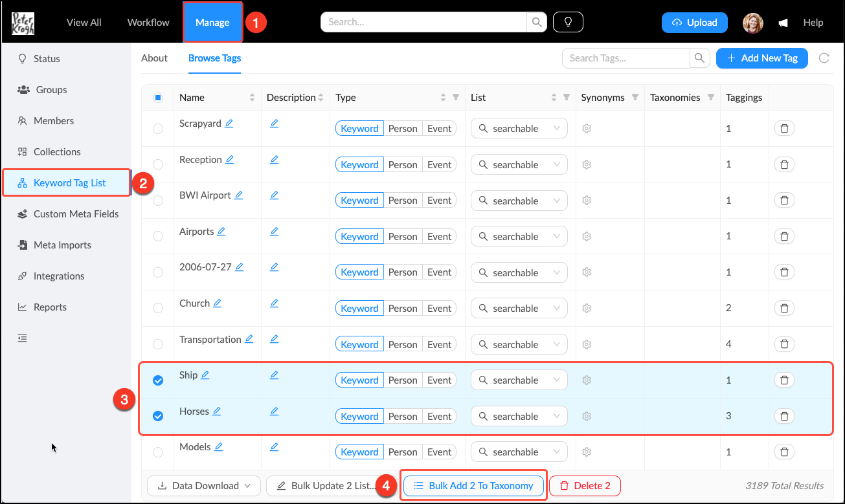Viewport: 845px width, 504px height.
Task: Select the Airports row checkbox
Action: click(x=158, y=236)
